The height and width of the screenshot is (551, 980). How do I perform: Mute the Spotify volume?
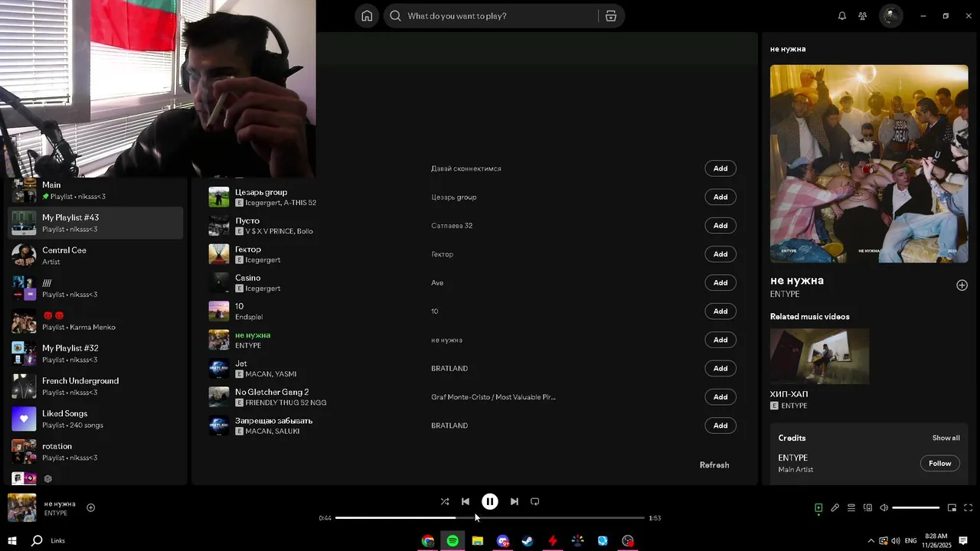884,508
